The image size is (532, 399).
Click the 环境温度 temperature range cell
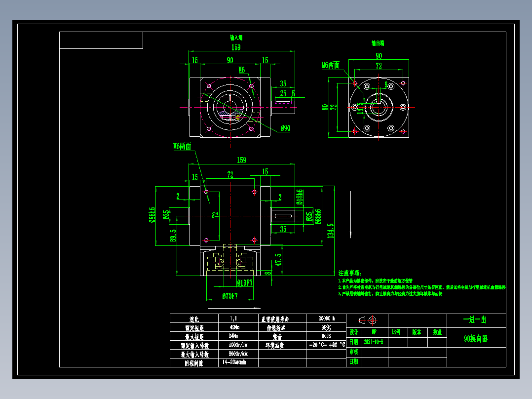coord(326,345)
